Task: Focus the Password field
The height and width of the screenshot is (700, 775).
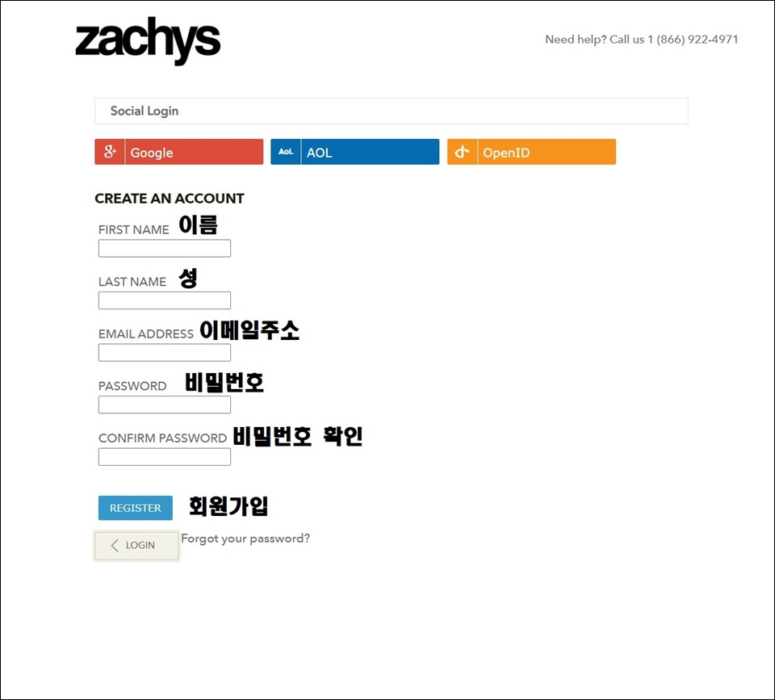Action: (x=165, y=404)
